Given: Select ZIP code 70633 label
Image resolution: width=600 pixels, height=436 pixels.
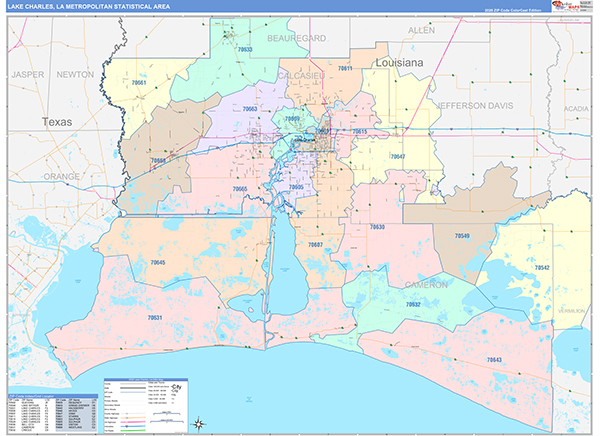Looking at the screenshot, I should tap(244, 49).
